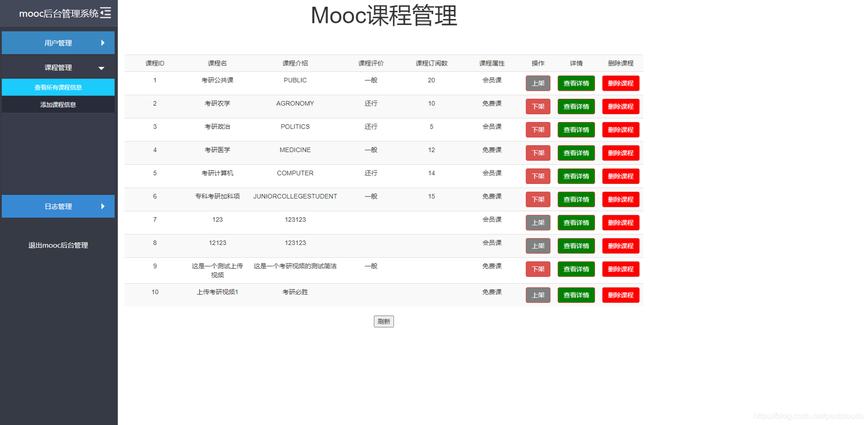View details of course 12123

pos(576,246)
